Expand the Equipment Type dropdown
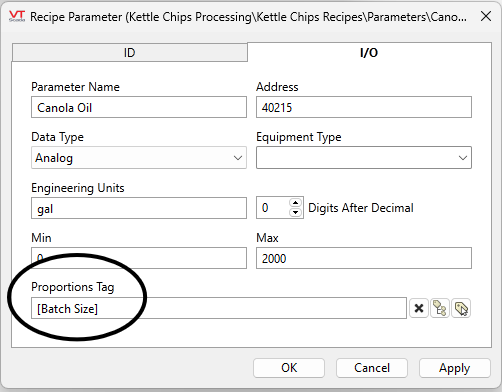 coord(364,158)
